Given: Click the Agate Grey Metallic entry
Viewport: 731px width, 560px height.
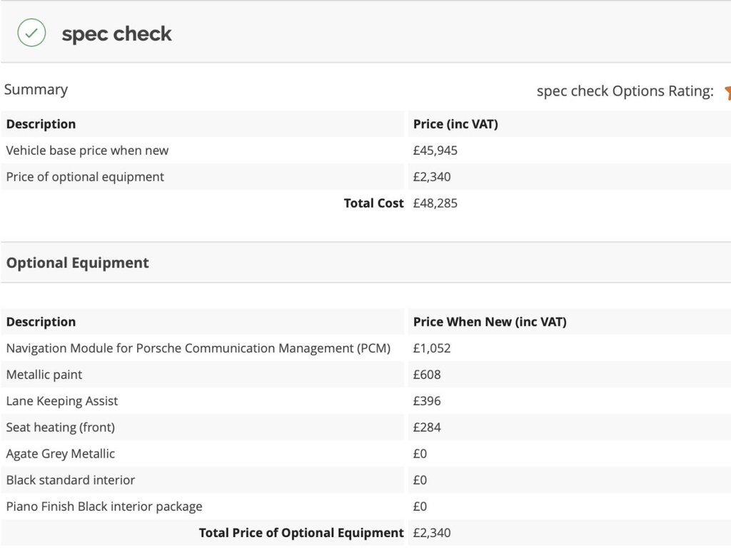Looking at the screenshot, I should point(60,454).
